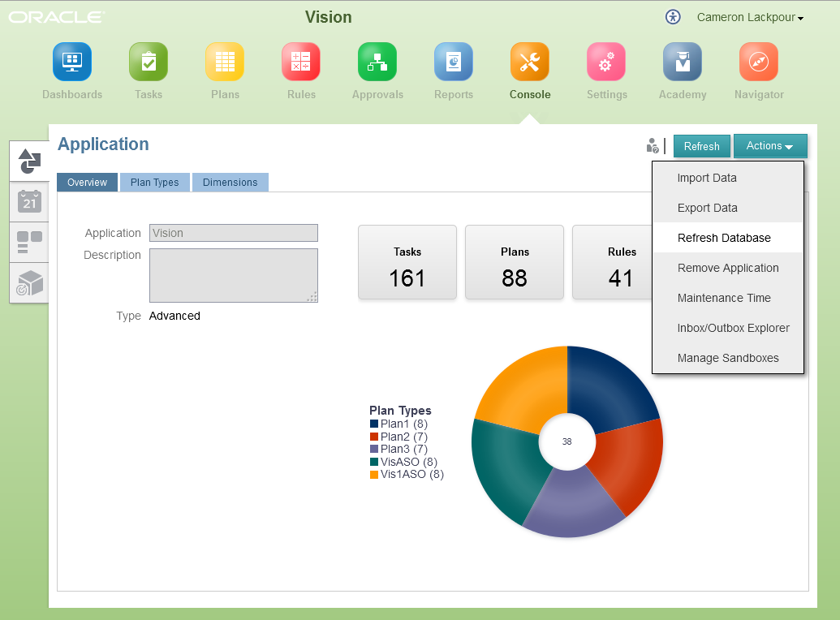The width and height of the screenshot is (840, 620).
Task: Click the Oracle logo
Action: pyautogui.click(x=56, y=17)
